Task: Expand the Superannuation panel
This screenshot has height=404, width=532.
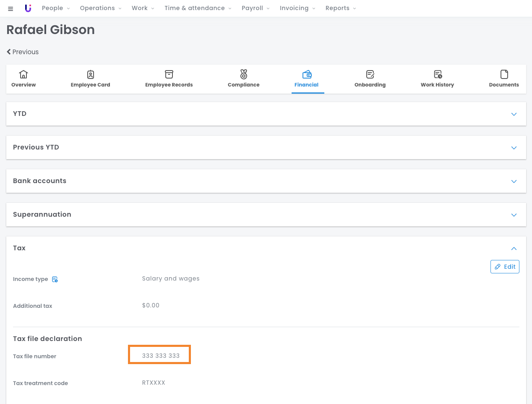Action: (514, 215)
